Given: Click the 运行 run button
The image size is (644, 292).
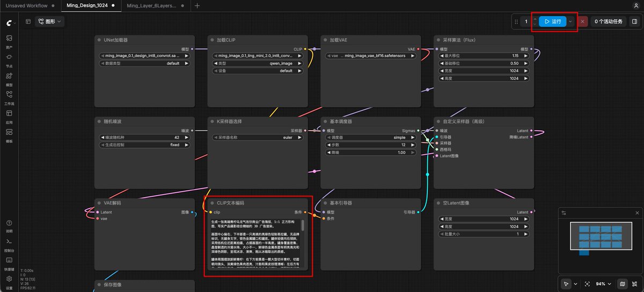Looking at the screenshot, I should (x=553, y=21).
